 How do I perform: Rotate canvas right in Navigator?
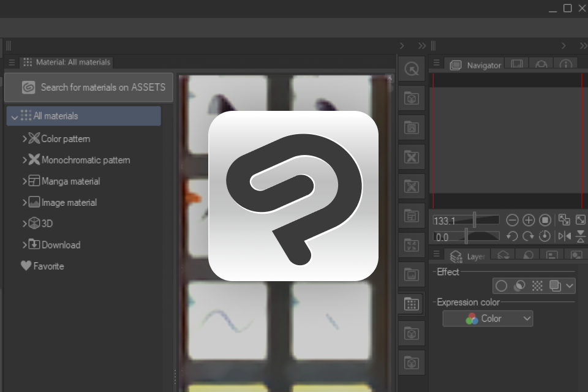[x=529, y=236]
